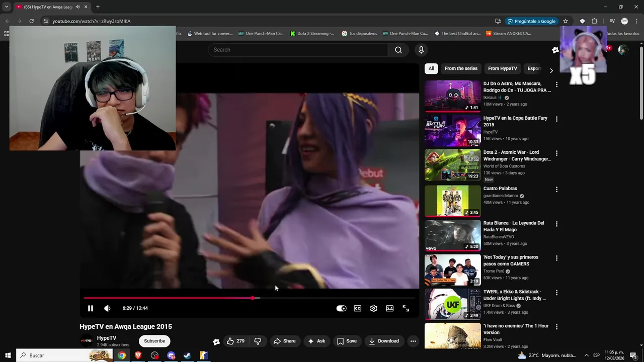
Task: Turn on closed captions (CC)
Action: coord(357,308)
